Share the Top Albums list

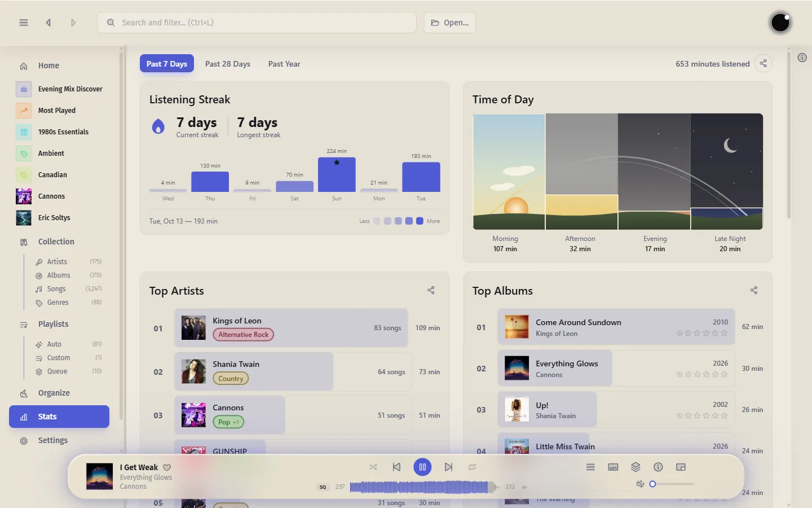coord(754,290)
